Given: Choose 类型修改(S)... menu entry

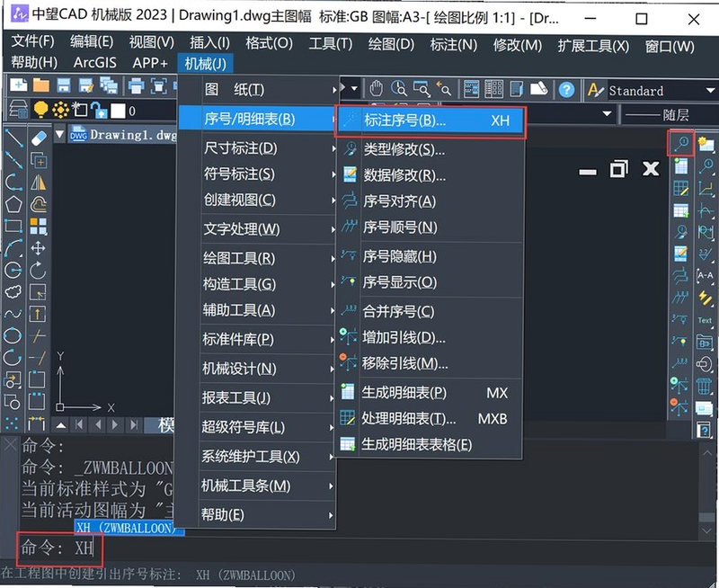Looking at the screenshot, I should [x=431, y=149].
